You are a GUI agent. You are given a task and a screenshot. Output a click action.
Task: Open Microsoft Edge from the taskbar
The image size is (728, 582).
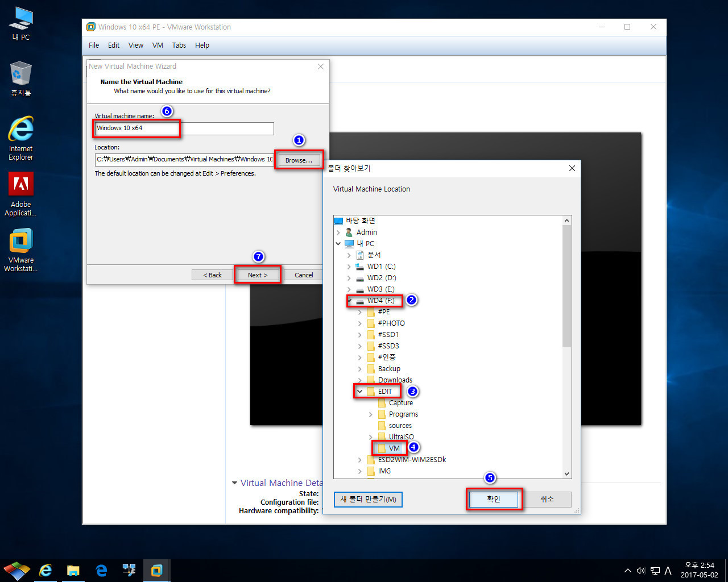click(x=101, y=570)
